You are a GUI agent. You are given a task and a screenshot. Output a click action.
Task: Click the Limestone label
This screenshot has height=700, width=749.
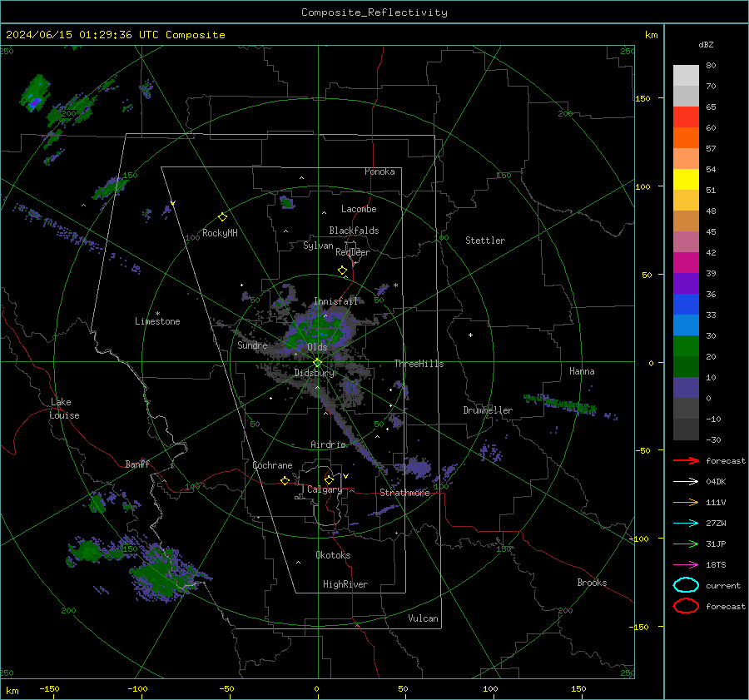[157, 321]
